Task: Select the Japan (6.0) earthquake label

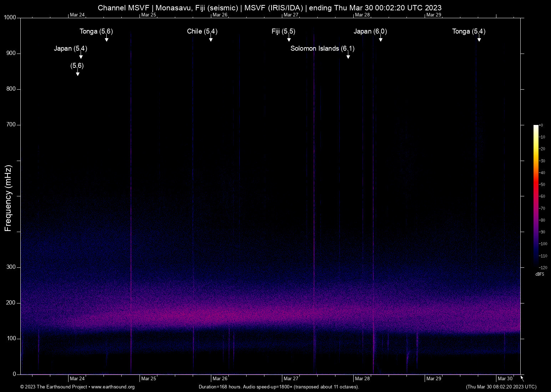Action: 370,31
